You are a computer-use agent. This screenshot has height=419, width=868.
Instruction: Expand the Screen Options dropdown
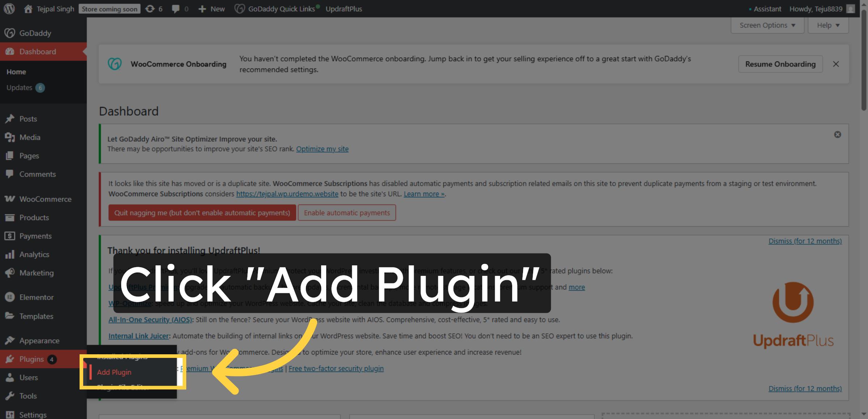pyautogui.click(x=767, y=25)
